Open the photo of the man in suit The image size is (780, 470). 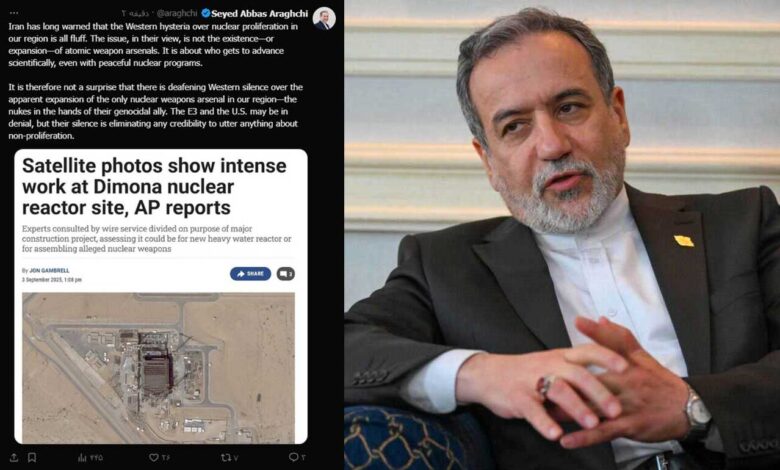click(562, 235)
